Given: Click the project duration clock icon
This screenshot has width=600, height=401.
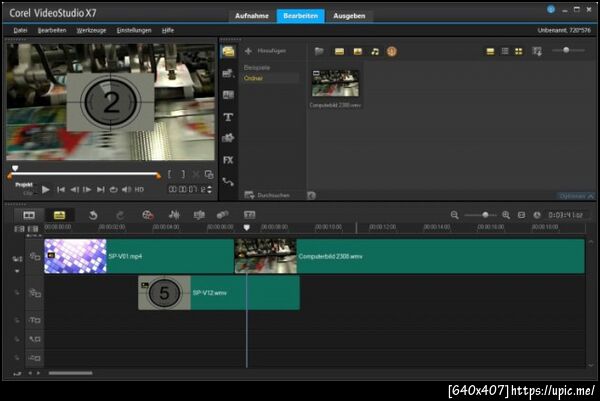Looking at the screenshot, I should tap(537, 215).
